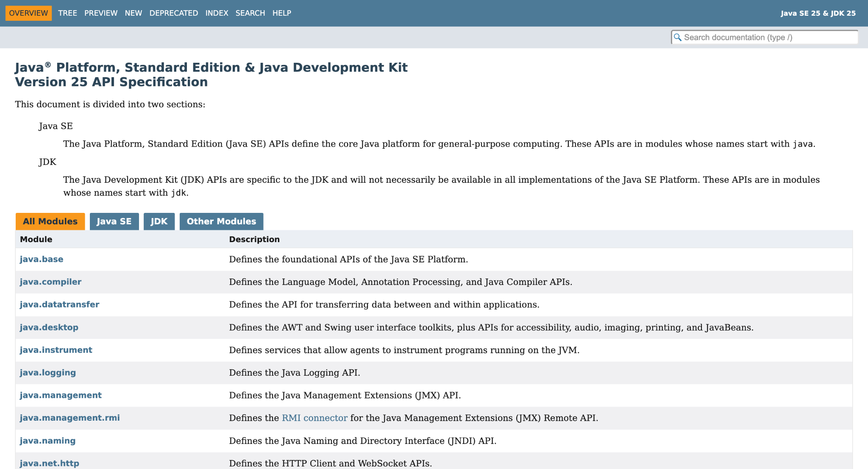Open the java.naming module link
868x469 pixels.
[47, 441]
